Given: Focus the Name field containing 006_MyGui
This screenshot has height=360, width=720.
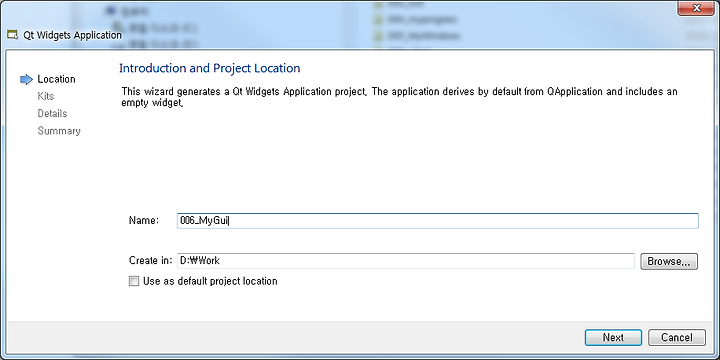Looking at the screenshot, I should coord(438,221).
